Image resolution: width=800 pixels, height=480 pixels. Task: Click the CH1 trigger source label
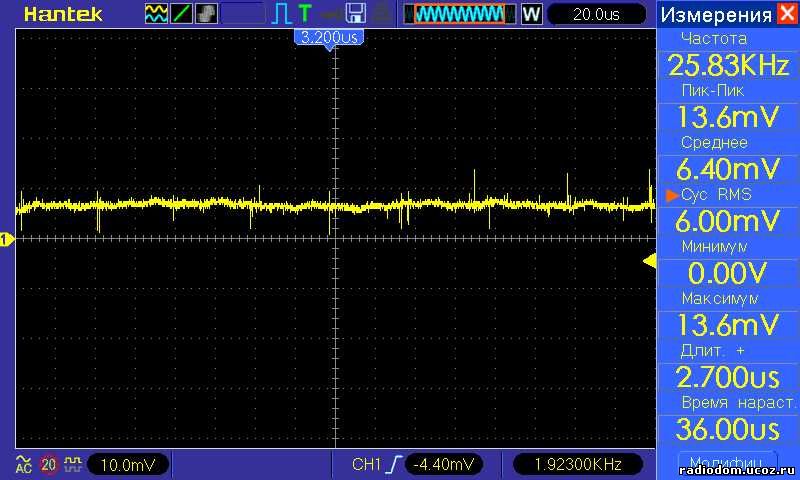click(x=366, y=464)
